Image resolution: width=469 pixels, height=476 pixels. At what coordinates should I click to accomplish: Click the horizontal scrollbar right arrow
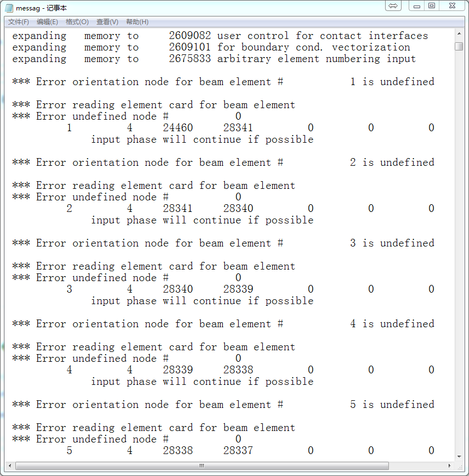click(450, 466)
